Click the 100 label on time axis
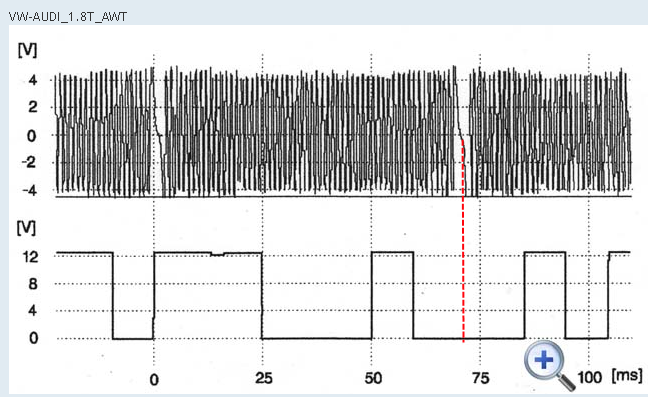The height and width of the screenshot is (397, 648). 589,377
